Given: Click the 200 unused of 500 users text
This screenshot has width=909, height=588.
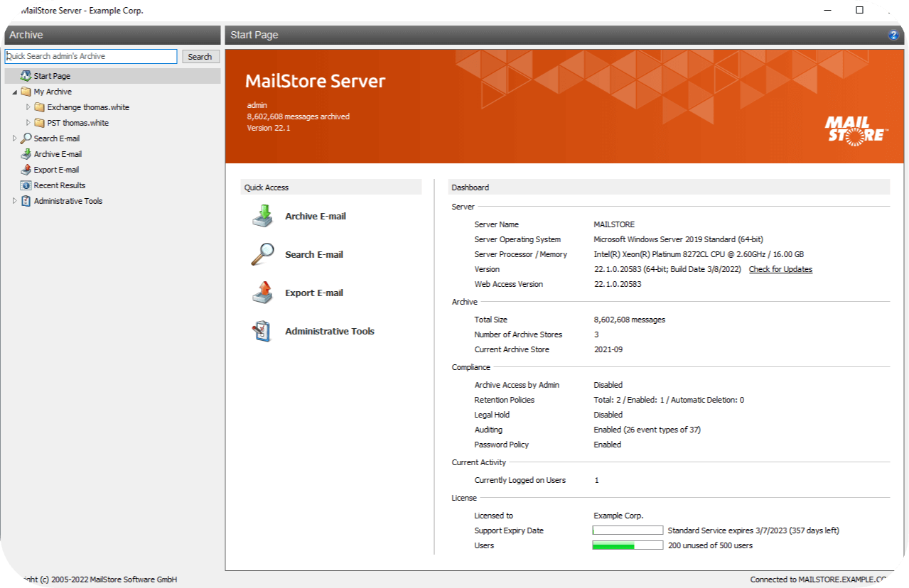Looking at the screenshot, I should coord(710,545).
